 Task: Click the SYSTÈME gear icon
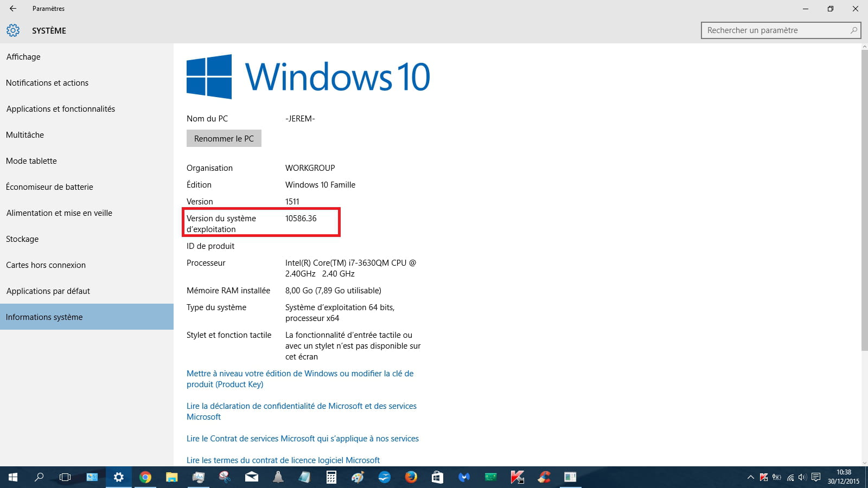point(13,30)
